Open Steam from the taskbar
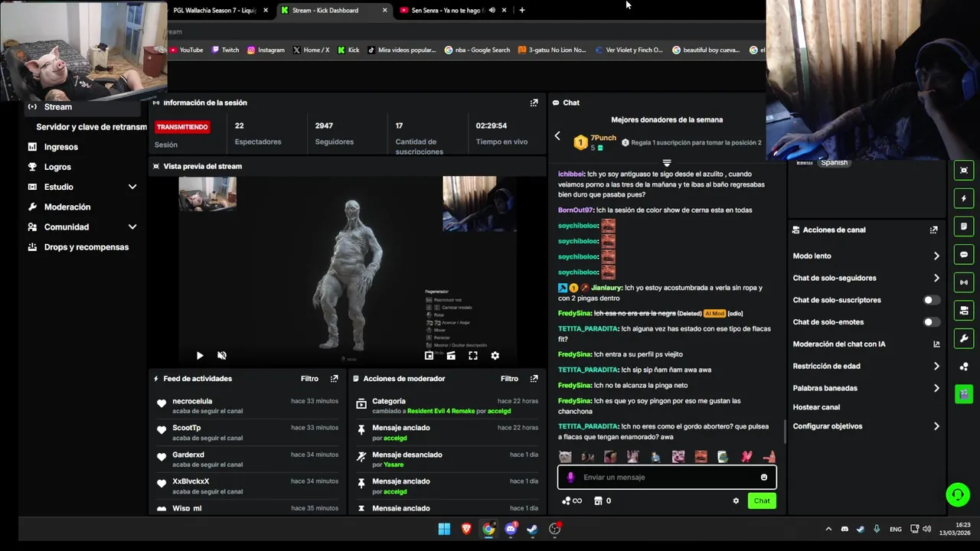 [533, 529]
